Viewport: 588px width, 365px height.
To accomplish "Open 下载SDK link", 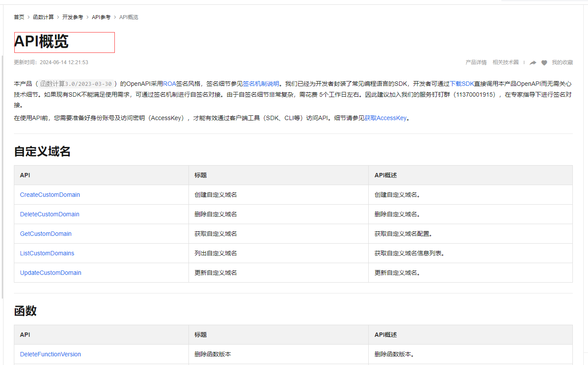I will 462,84.
